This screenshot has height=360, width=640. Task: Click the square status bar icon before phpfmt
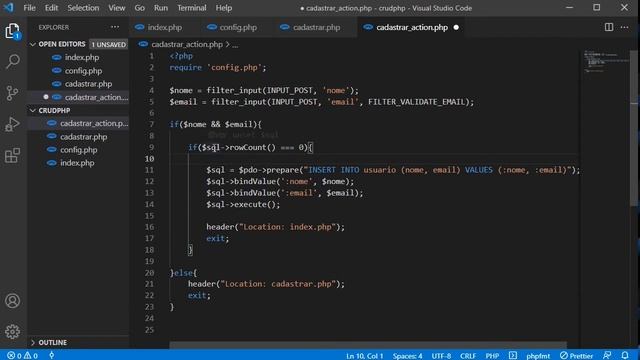click(513, 356)
